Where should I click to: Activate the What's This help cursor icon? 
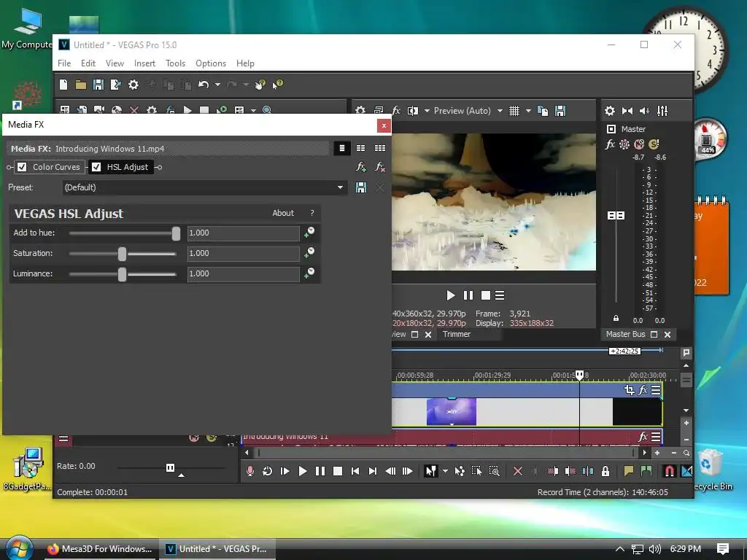[x=277, y=85]
